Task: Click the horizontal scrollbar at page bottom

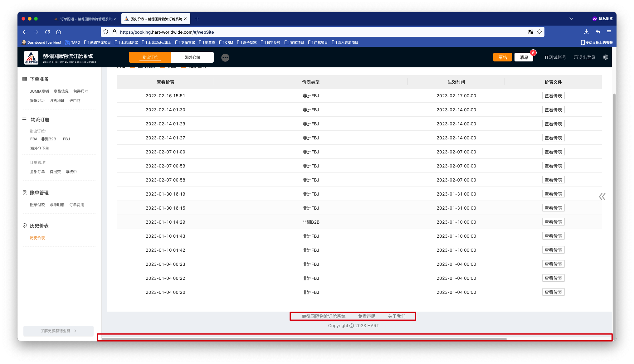Action: [x=304, y=339]
